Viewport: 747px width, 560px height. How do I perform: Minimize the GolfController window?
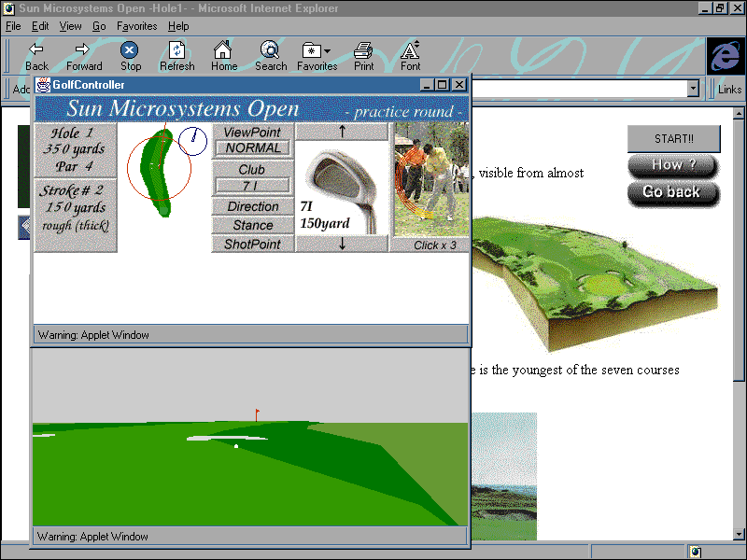coord(428,85)
